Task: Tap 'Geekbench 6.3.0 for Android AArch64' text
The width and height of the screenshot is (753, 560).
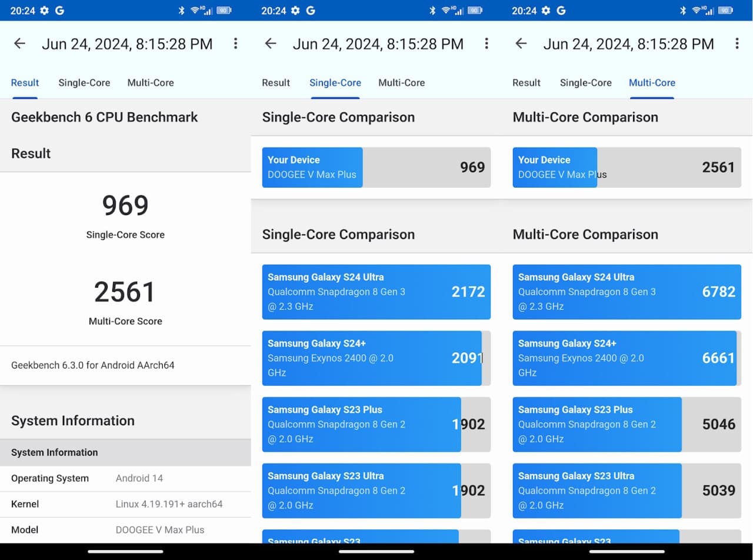Action: coord(93,365)
